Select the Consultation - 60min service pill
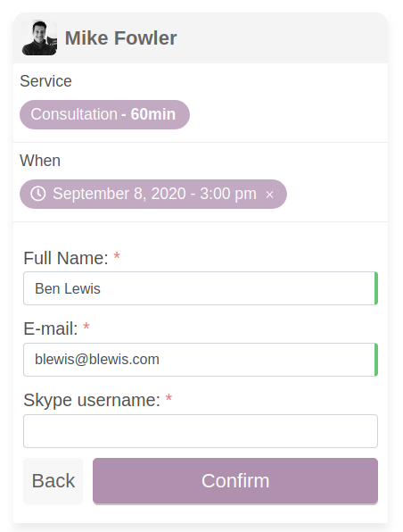This screenshot has height=532, width=403. click(104, 114)
